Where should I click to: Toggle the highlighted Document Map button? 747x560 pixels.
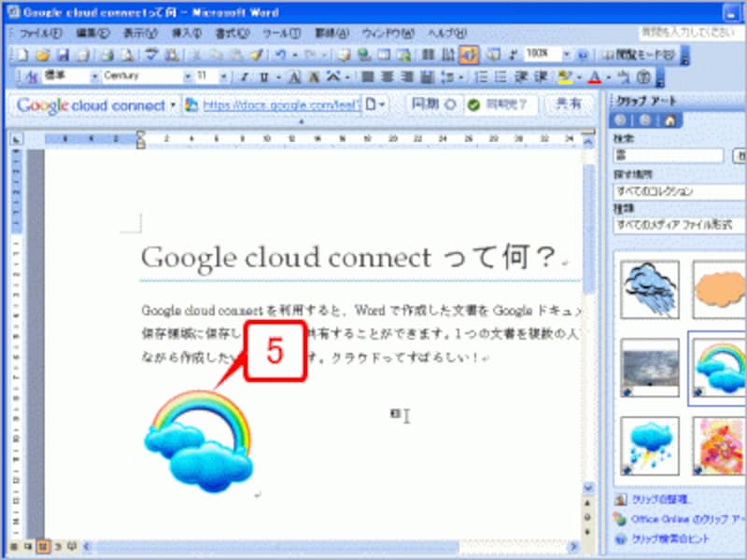(469, 55)
